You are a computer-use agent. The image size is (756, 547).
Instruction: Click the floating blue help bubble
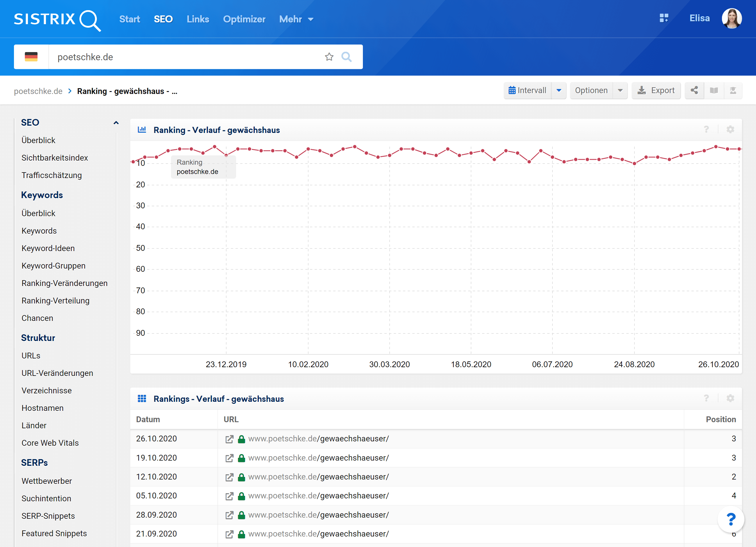(x=731, y=519)
